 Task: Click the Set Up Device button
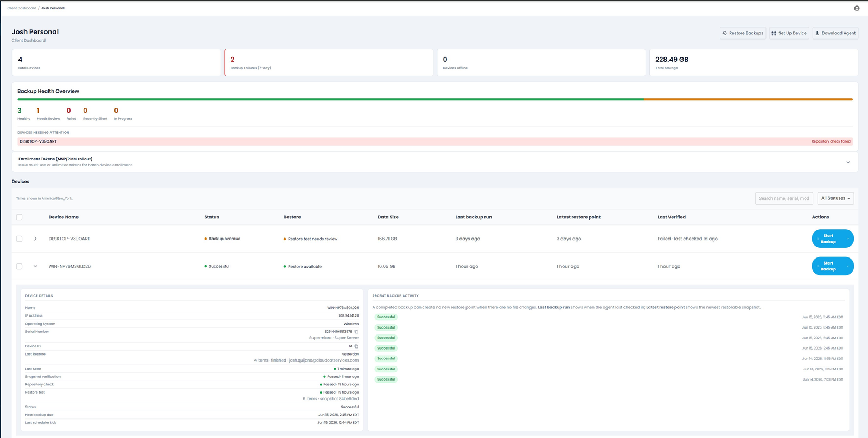point(789,33)
